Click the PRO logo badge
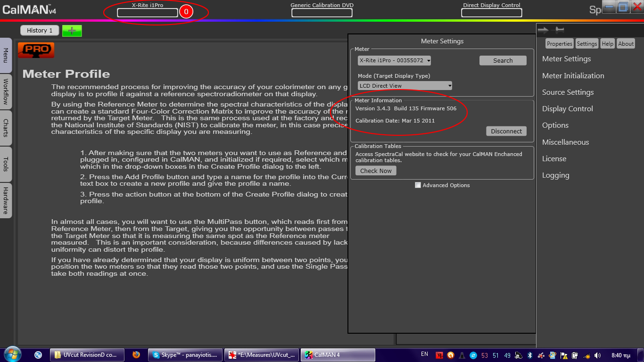 (36, 50)
